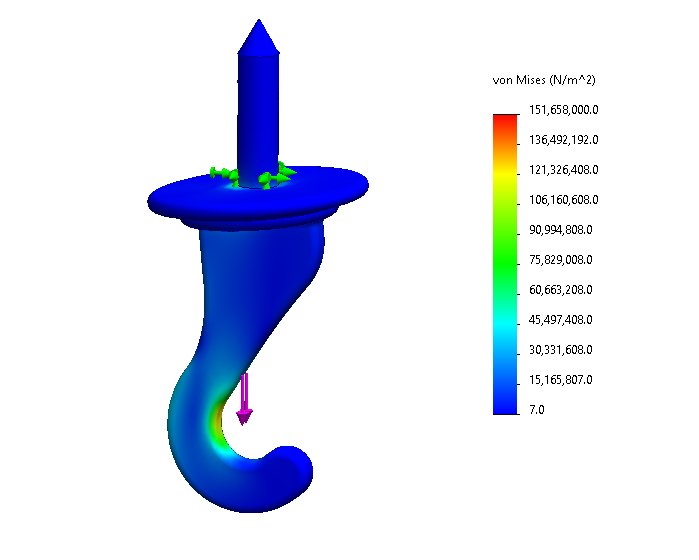The height and width of the screenshot is (560, 699).
Task: Select legend value 136,492,192.0
Action: click(x=563, y=140)
